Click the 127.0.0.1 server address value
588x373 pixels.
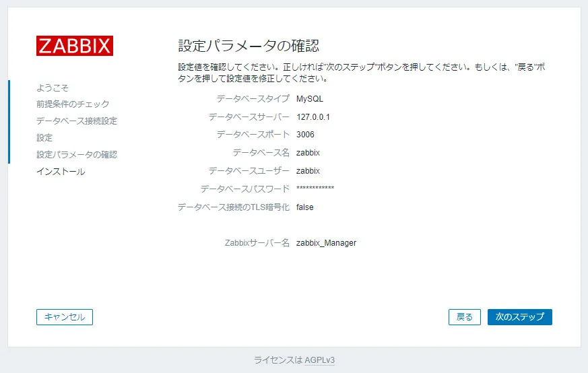[313, 117]
